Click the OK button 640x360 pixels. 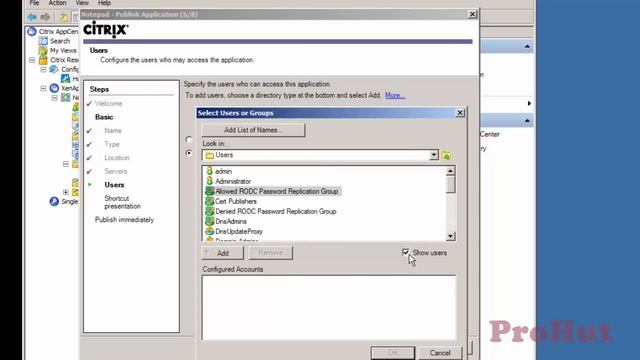click(393, 353)
